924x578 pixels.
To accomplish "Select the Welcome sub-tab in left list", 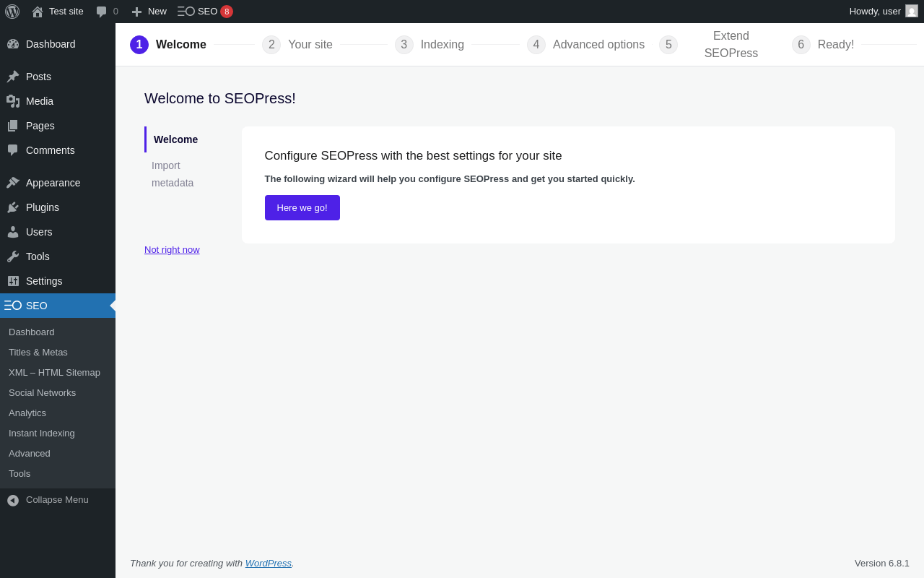I will [175, 139].
